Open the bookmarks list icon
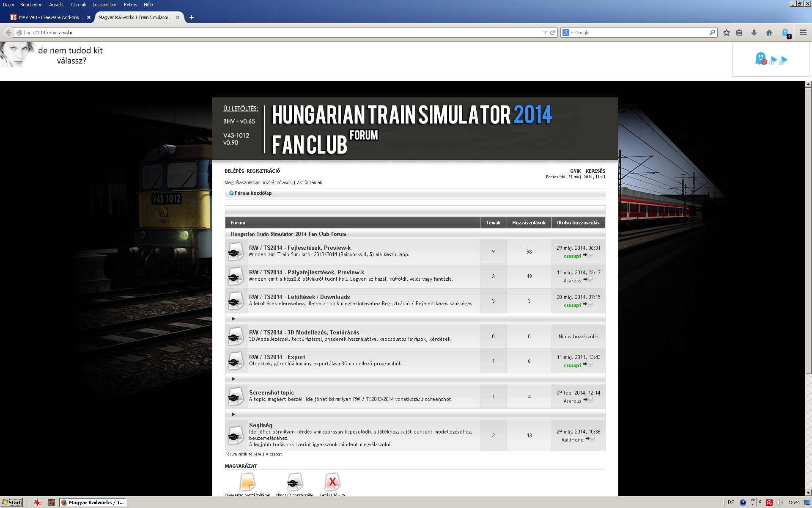Screen dimensions: 812x508 [739, 33]
